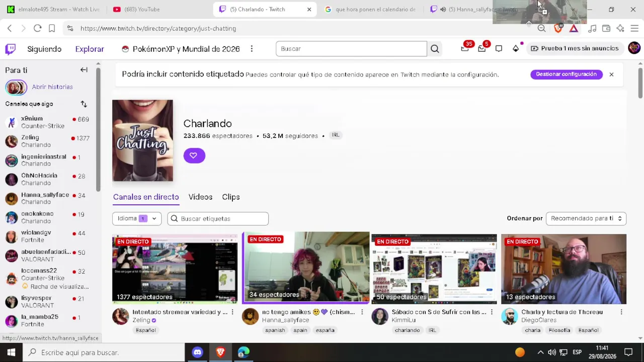Sort followed channels with the arrows icon
The height and width of the screenshot is (362, 644).
pyautogui.click(x=84, y=104)
